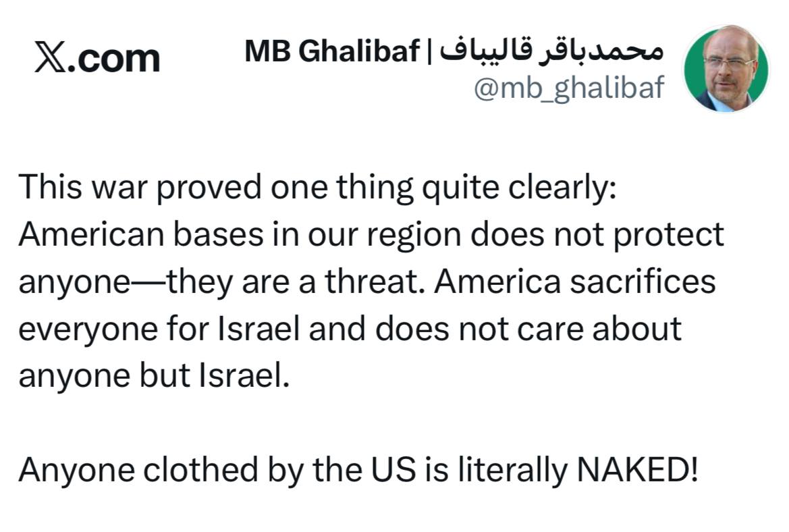Click the line starting "This war proved"
Image resolution: width=789 pixels, height=532 pixels.
click(x=317, y=187)
